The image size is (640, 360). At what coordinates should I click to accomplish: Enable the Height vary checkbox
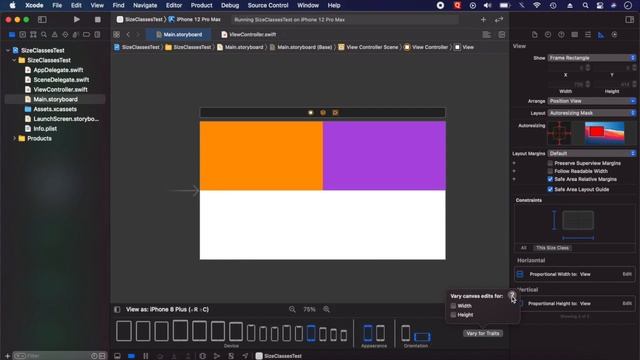click(453, 315)
